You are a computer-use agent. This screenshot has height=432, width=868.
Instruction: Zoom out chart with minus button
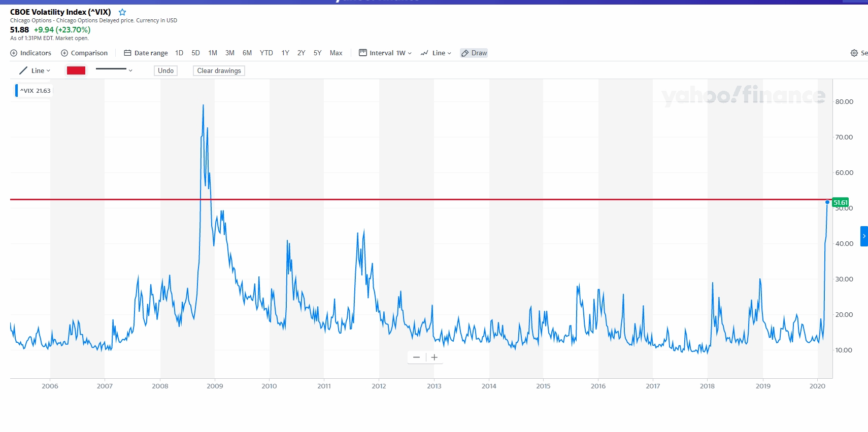(x=416, y=357)
